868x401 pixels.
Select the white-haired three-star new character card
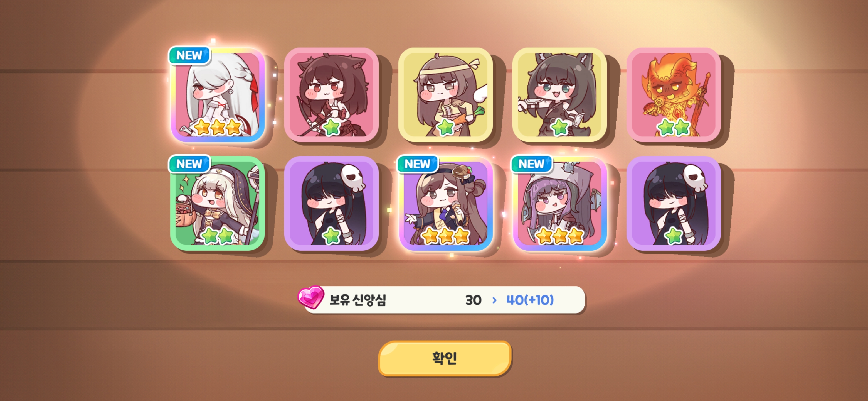(x=218, y=95)
